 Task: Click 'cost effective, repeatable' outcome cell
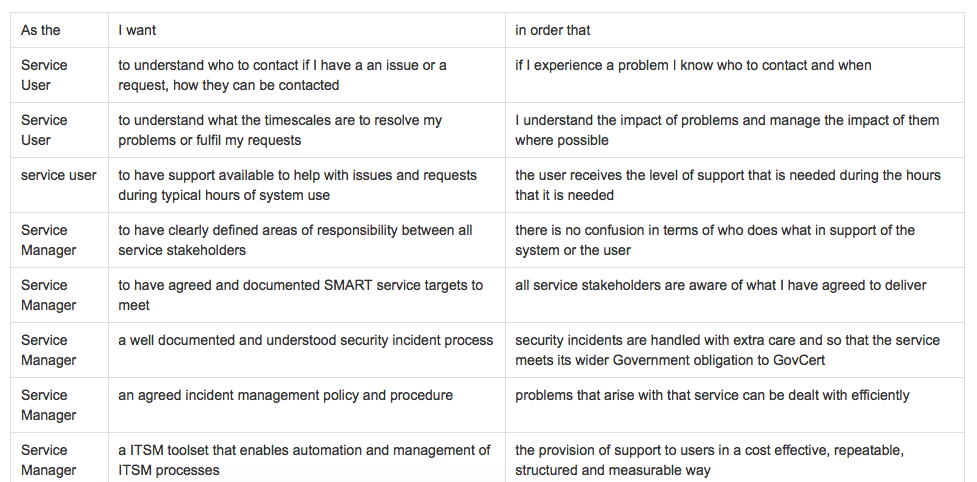pyautogui.click(x=735, y=458)
